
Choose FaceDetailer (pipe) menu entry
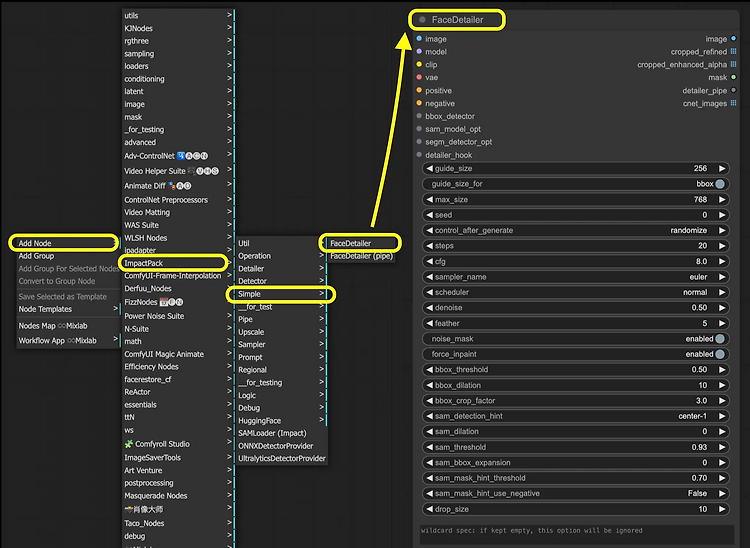(x=361, y=256)
